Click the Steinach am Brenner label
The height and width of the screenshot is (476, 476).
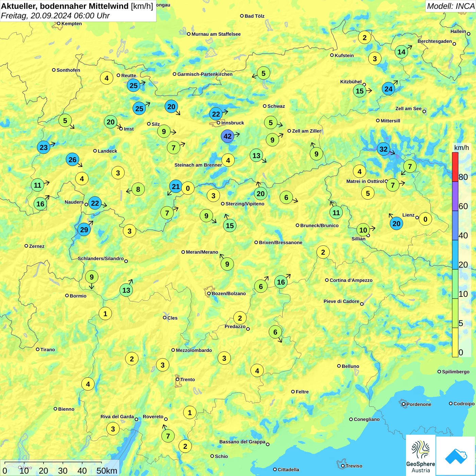(198, 165)
